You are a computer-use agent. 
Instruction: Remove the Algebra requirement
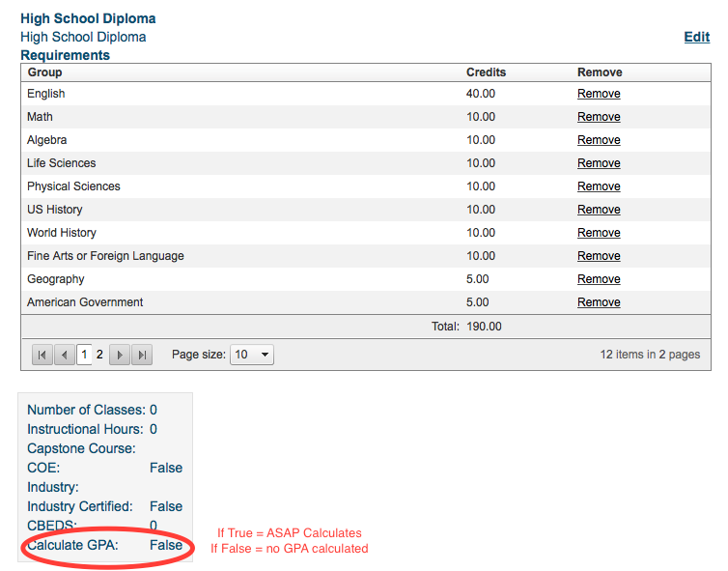[599, 140]
